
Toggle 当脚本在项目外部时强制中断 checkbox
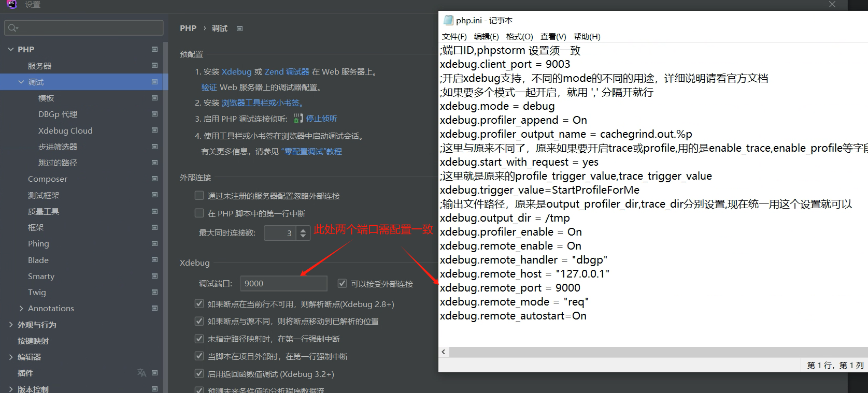coord(199,356)
